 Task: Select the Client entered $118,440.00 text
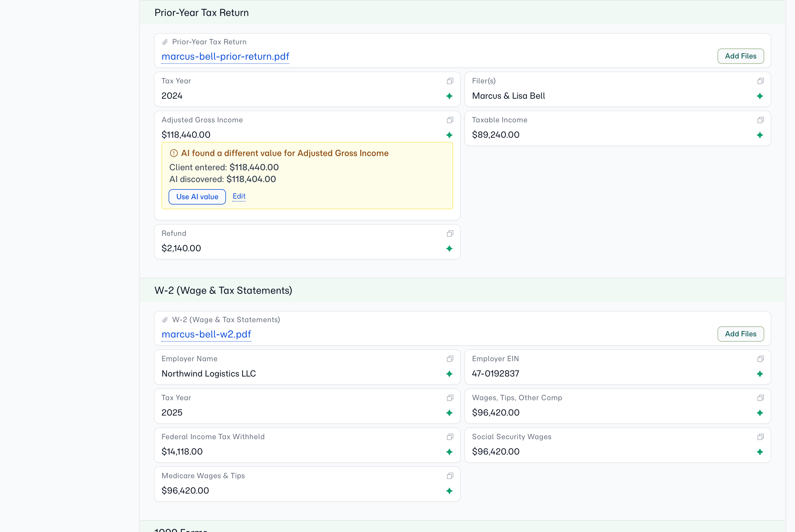[224, 167]
